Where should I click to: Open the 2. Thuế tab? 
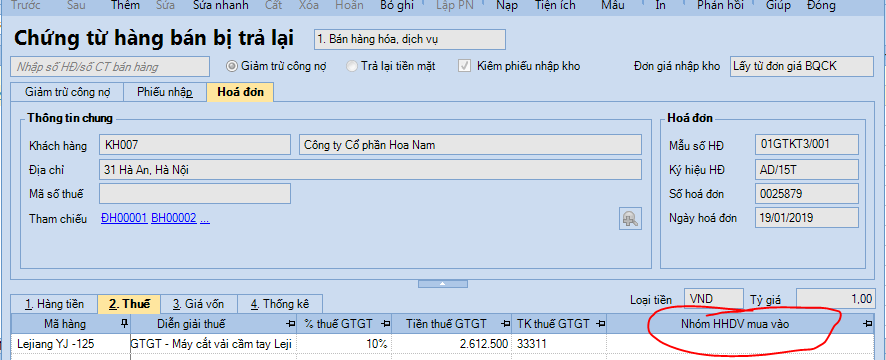tap(129, 304)
